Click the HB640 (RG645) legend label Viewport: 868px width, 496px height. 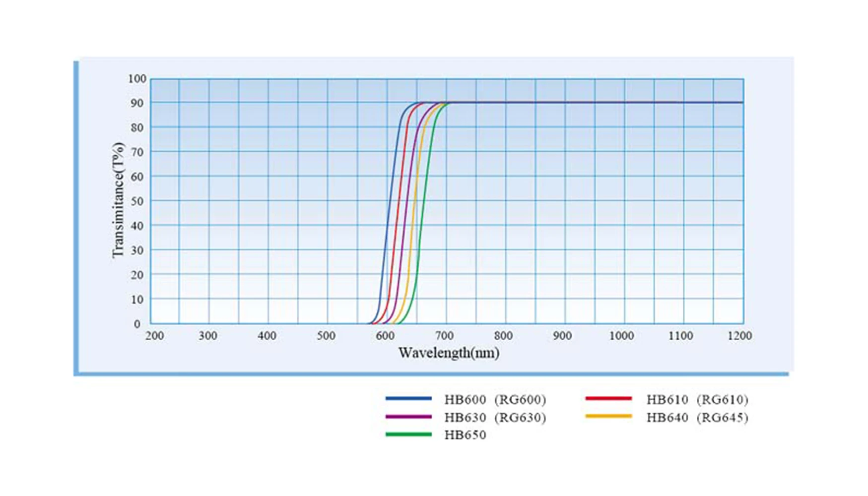click(x=697, y=417)
